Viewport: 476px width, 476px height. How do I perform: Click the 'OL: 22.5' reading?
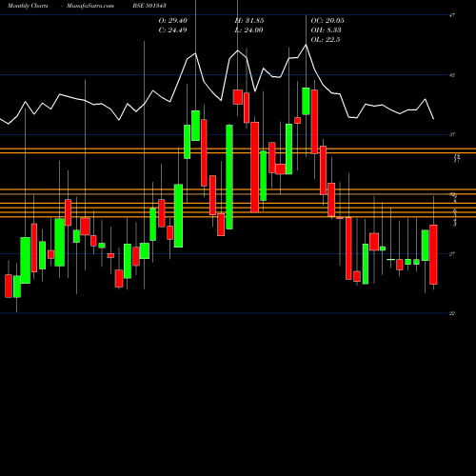[326, 40]
